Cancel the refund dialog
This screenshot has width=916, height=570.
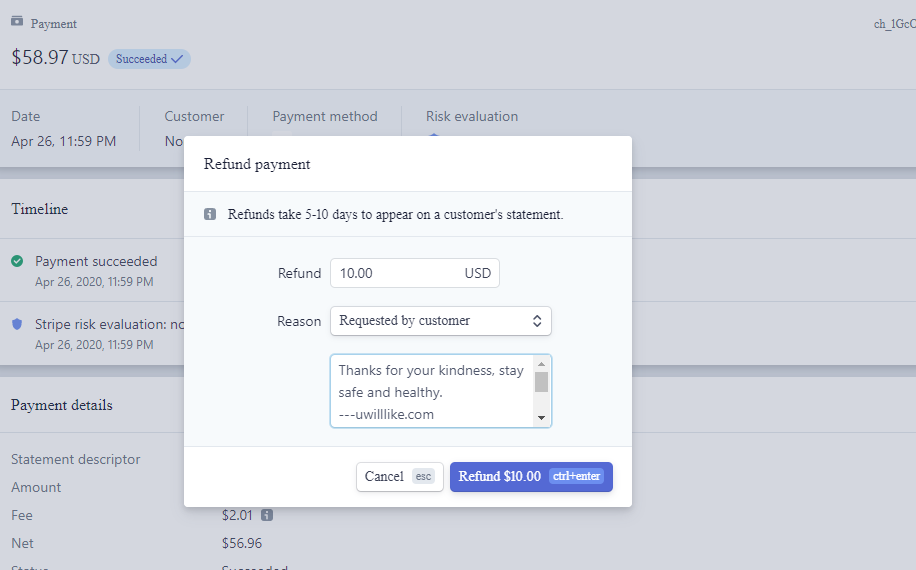[x=399, y=476]
